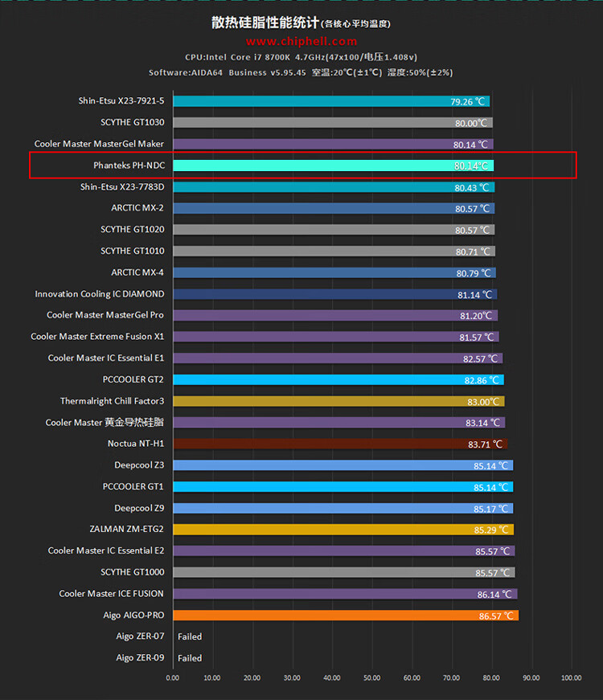Select the PCCOOLER GT2 label
The height and width of the screenshot is (700, 603).
133,379
